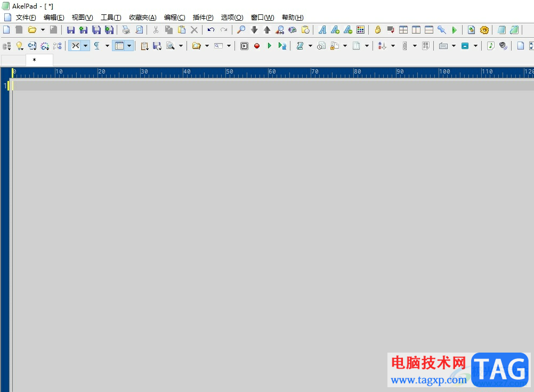Click the blue Save floppy disk icon
Screen dimensions: 534x392
tap(70, 30)
